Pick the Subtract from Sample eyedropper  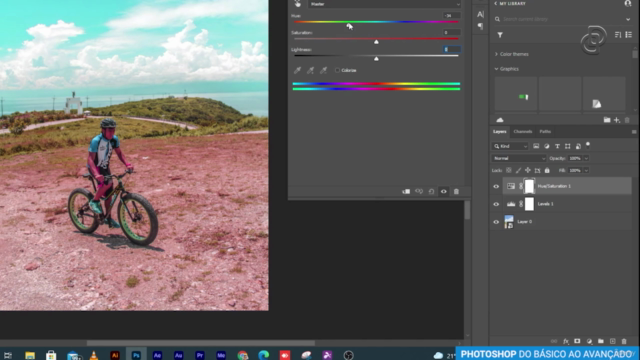(323, 70)
